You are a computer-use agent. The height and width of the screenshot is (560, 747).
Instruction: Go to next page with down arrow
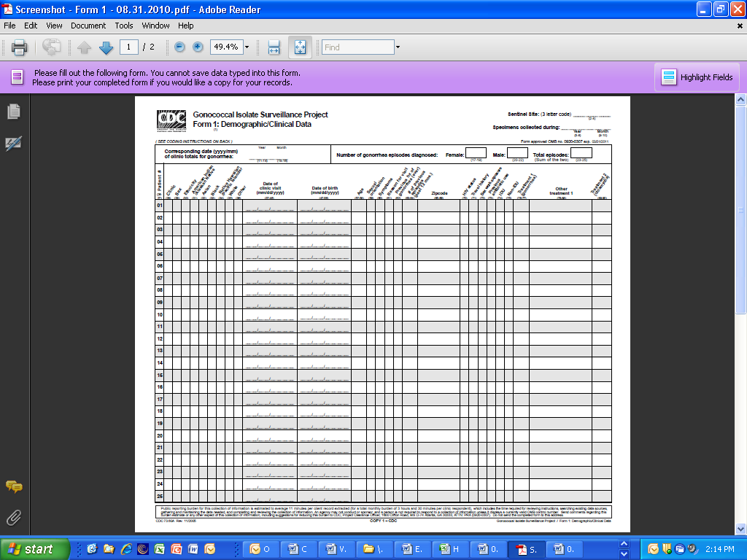click(x=106, y=47)
